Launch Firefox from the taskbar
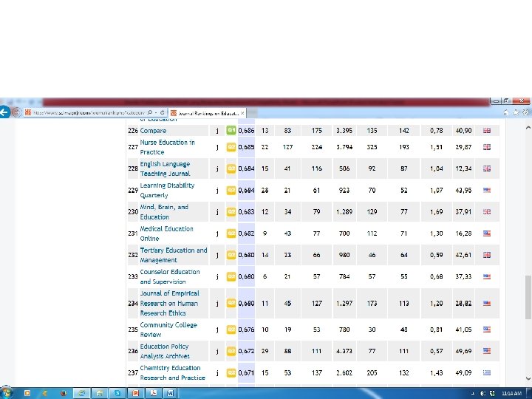 pyautogui.click(x=64, y=393)
